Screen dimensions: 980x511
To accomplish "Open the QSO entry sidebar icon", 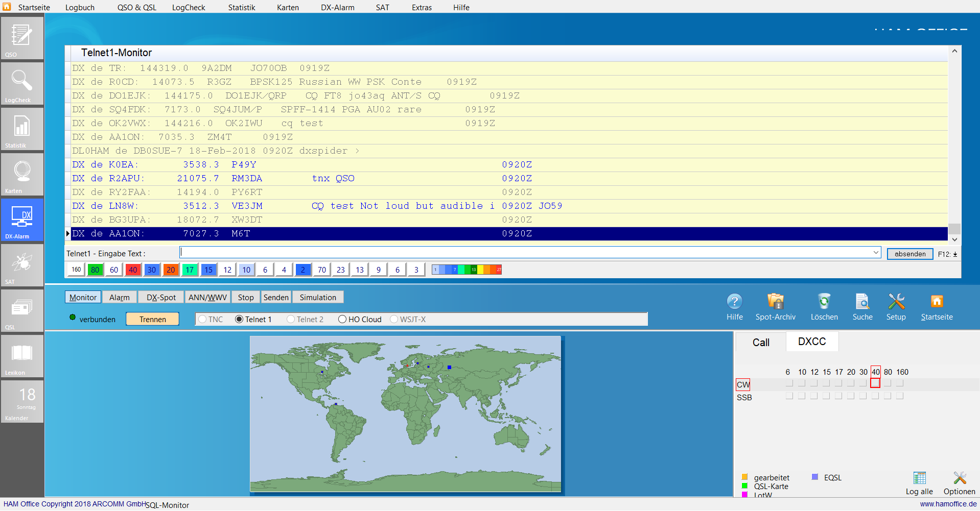I will coord(21,37).
